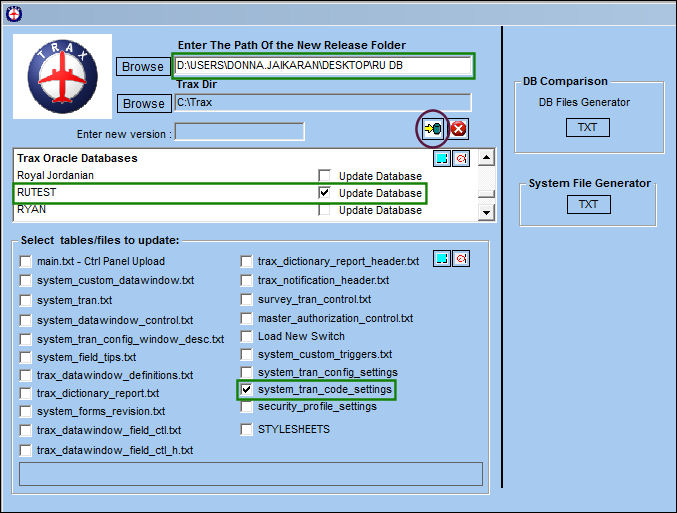
Task: Click the Enter new version field
Action: point(240,132)
